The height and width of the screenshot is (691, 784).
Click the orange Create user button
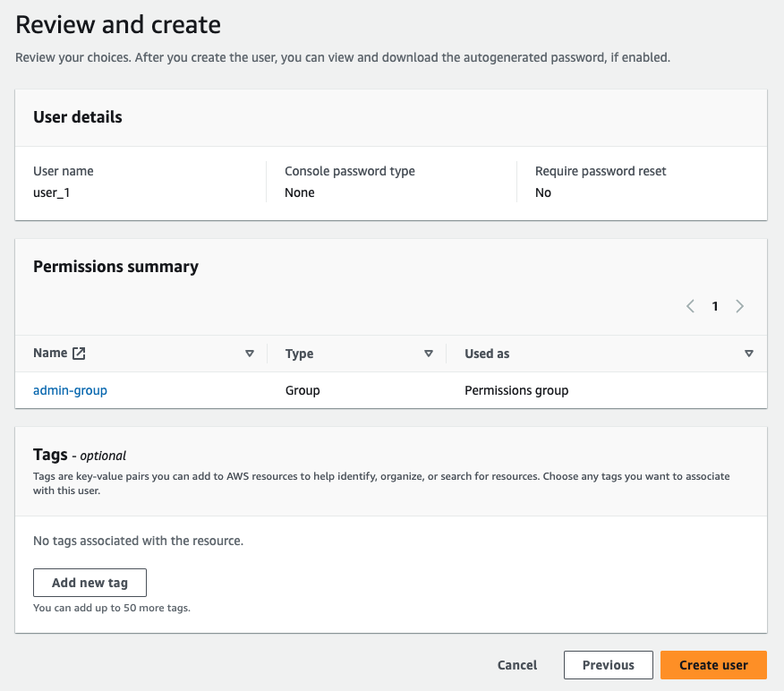713,665
